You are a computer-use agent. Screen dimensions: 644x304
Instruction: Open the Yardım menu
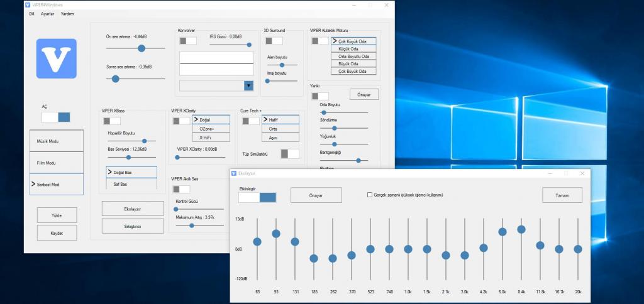pos(67,14)
